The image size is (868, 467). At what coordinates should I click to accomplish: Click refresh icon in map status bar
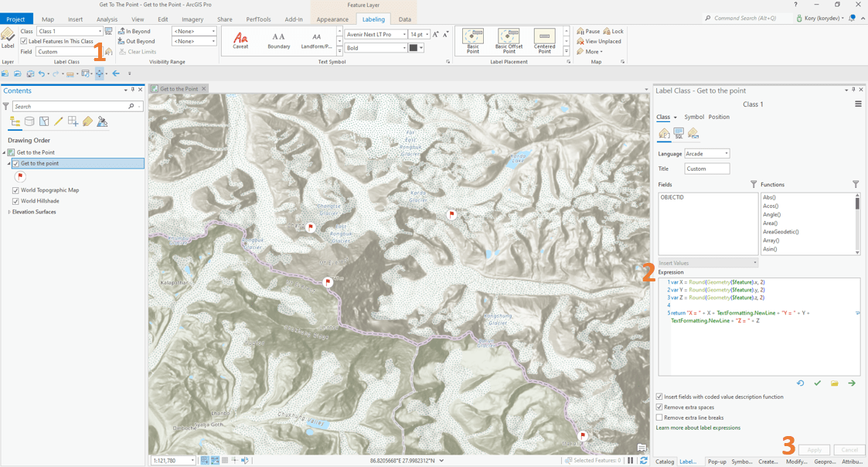coord(643,460)
